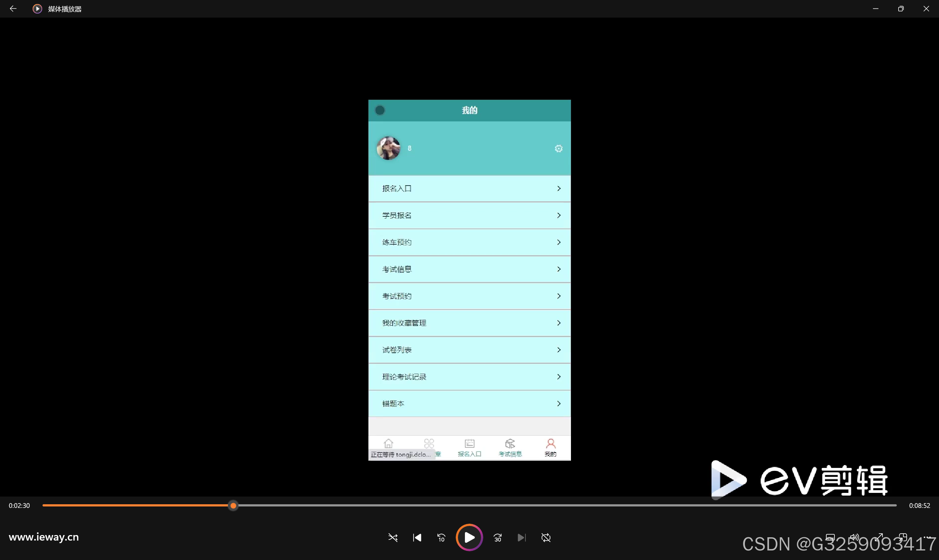The width and height of the screenshot is (939, 560).
Task: Expand the 学员报名 row chevron
Action: [x=559, y=215]
